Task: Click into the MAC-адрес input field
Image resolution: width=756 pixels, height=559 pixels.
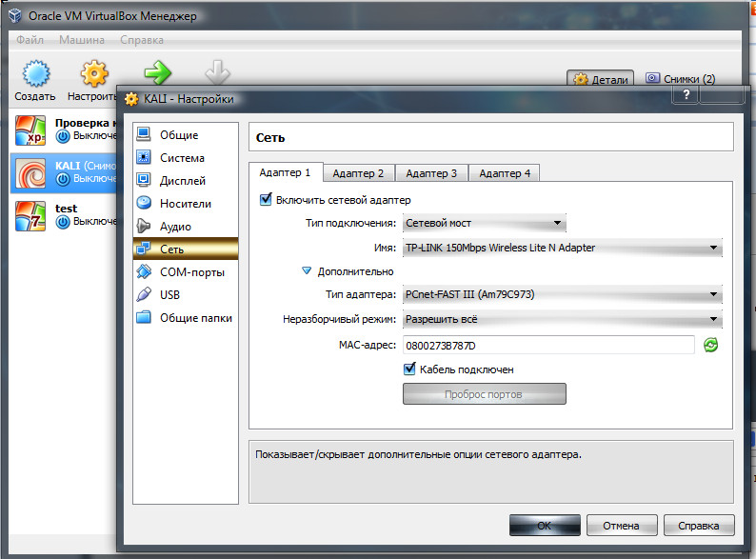Action: pyautogui.click(x=548, y=345)
